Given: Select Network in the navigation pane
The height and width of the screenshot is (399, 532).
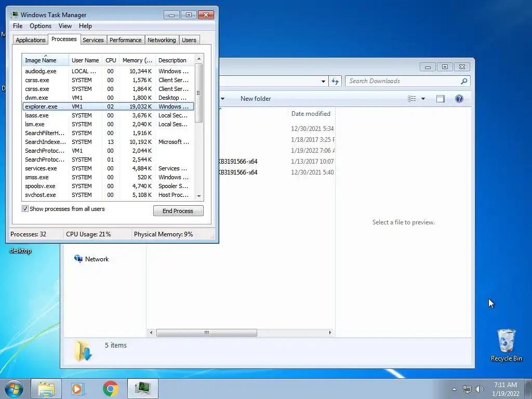Looking at the screenshot, I should (97, 259).
